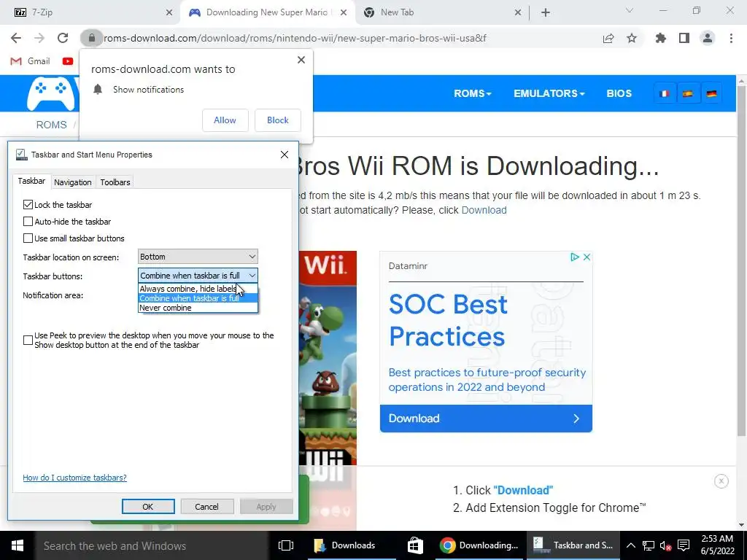Screen dimensions: 747x560
Task: Open Chrome extensions puzzle icon
Action: pyautogui.click(x=660, y=38)
